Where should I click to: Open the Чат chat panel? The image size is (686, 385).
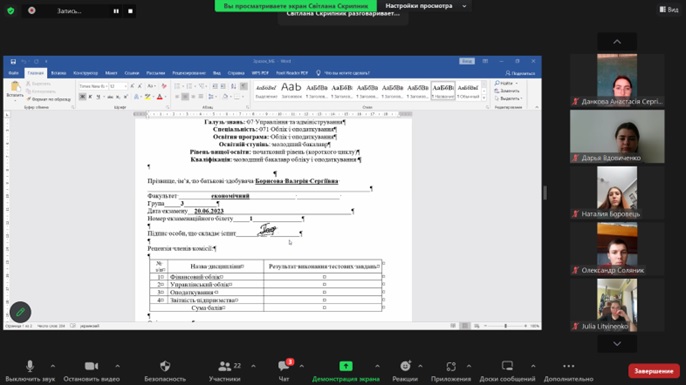[284, 366]
